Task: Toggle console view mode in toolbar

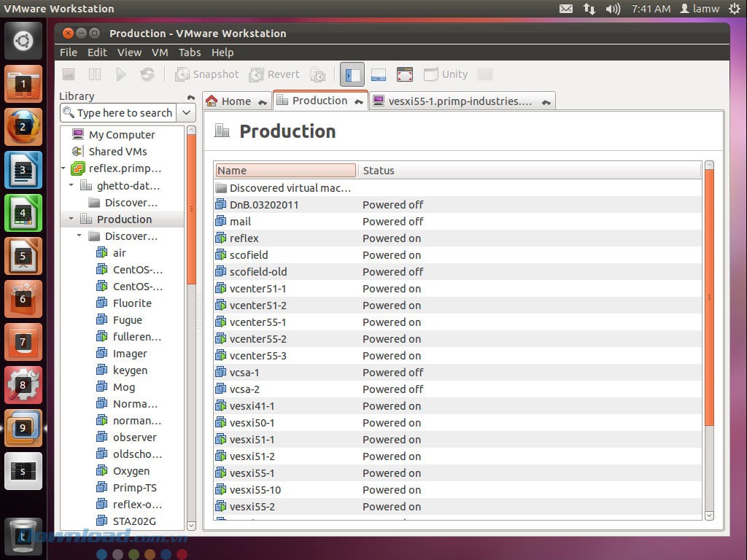Action: pyautogui.click(x=484, y=74)
